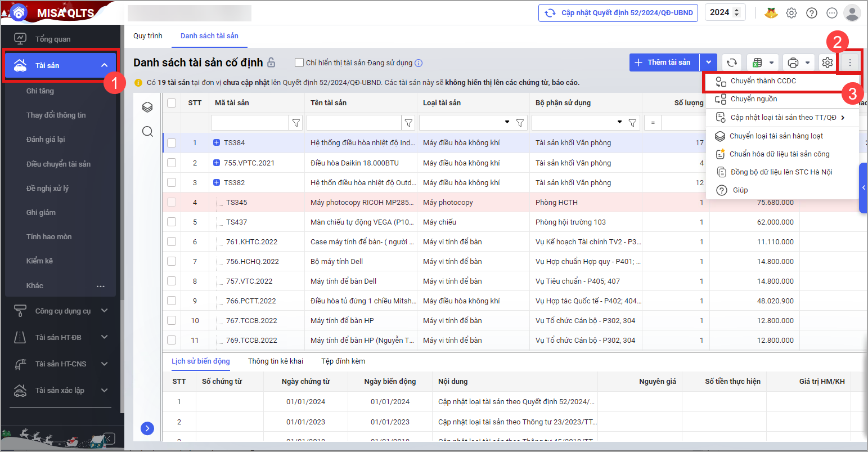Check the select-all checkbox in table header

coord(172,103)
